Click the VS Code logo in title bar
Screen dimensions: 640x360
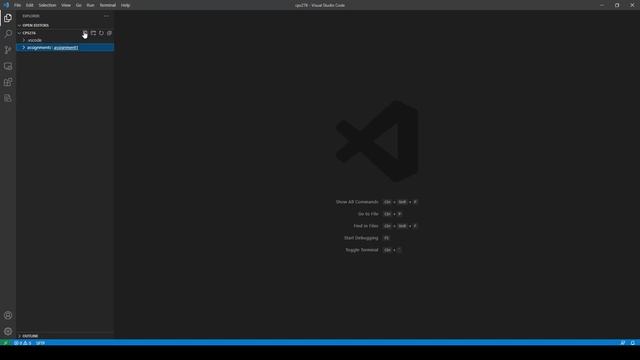[x=6, y=5]
